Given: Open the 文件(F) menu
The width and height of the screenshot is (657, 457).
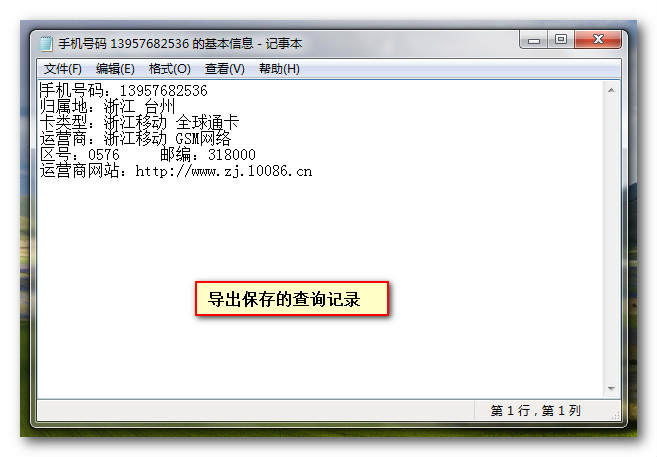Looking at the screenshot, I should [x=63, y=69].
